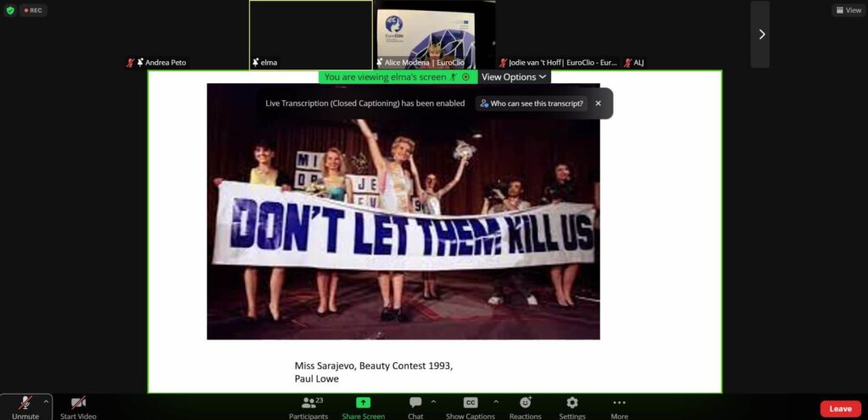Open the Participants panel
868x420 pixels.
point(309,405)
